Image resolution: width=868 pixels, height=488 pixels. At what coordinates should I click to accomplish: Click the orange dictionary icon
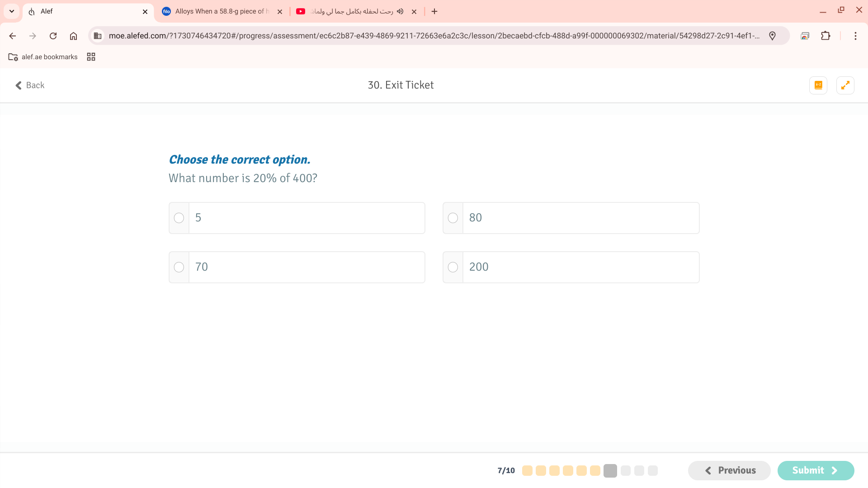point(818,85)
